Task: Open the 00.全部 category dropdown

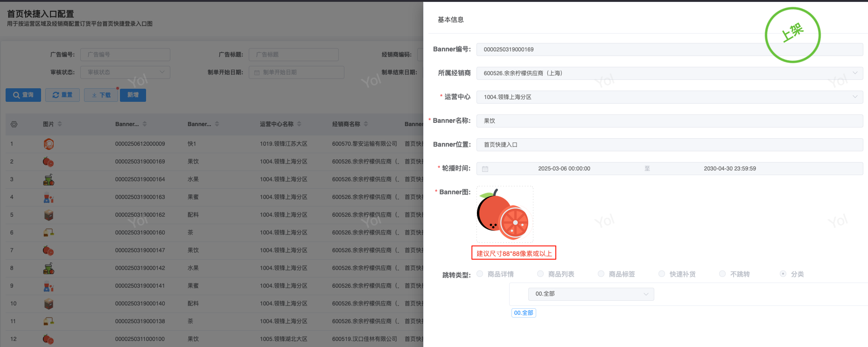Action: pos(591,294)
